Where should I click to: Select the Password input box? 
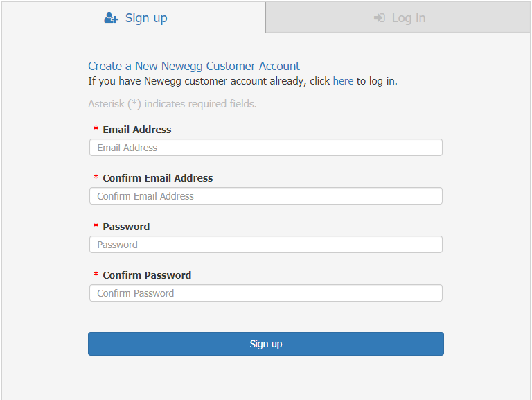click(265, 245)
